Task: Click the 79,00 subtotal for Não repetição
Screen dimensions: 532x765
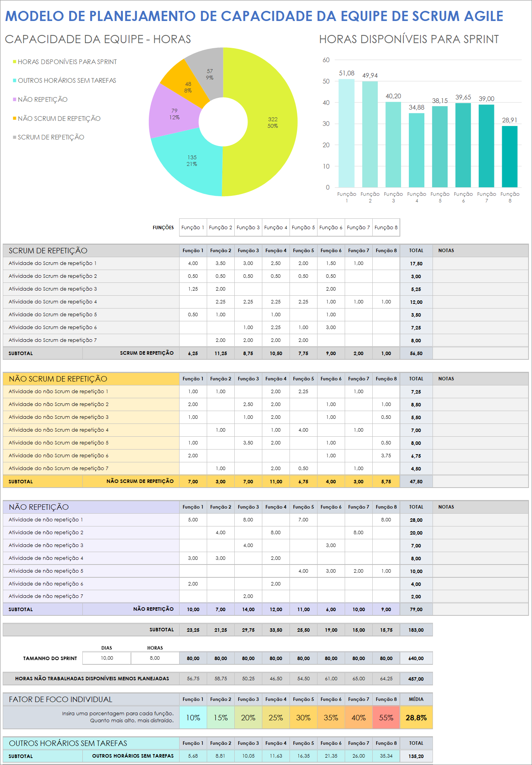Action: point(416,610)
